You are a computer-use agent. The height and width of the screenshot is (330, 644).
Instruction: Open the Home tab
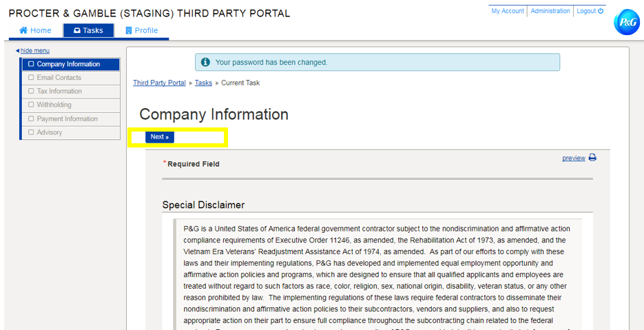click(35, 30)
